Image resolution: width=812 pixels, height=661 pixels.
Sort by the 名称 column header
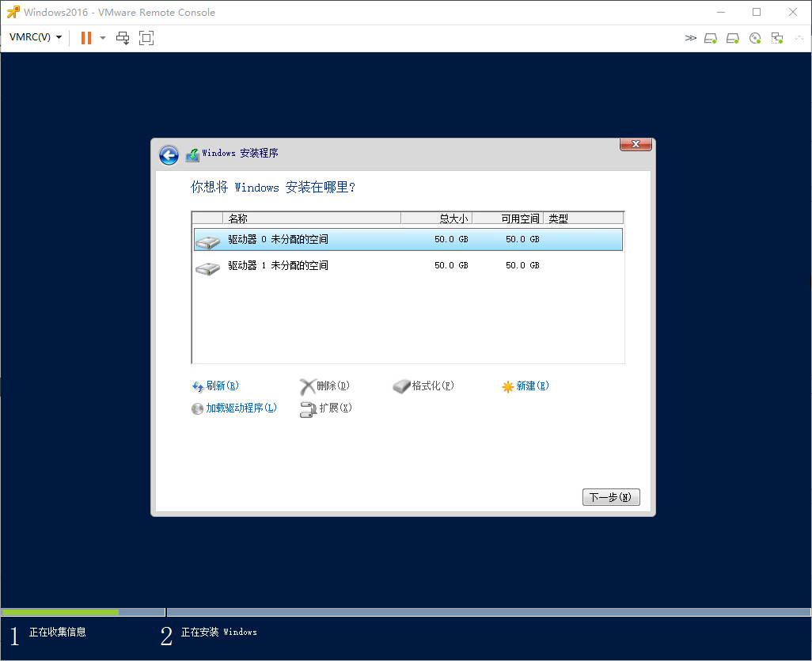pos(312,218)
